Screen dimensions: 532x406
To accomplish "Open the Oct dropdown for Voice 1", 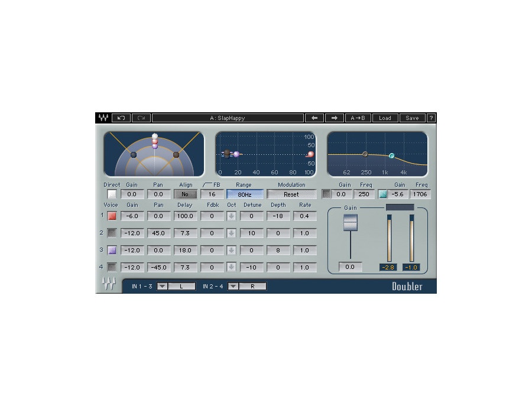I will [x=231, y=216].
